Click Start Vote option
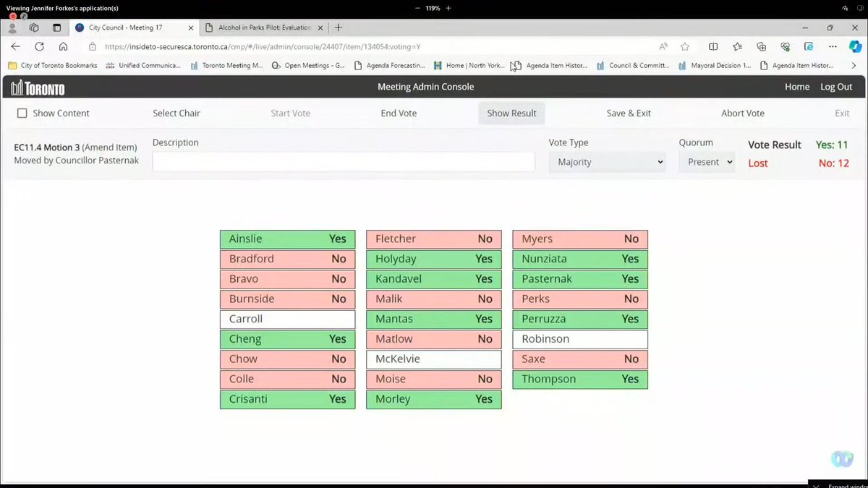The image size is (868, 488). coord(291,113)
